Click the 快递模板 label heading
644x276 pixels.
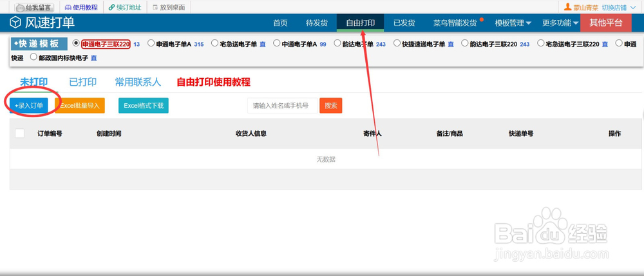39,44
